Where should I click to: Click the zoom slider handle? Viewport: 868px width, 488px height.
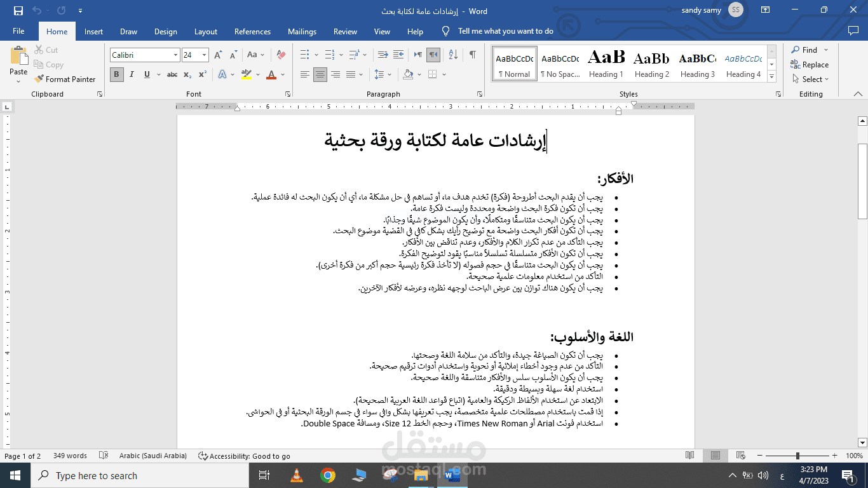pyautogui.click(x=797, y=456)
